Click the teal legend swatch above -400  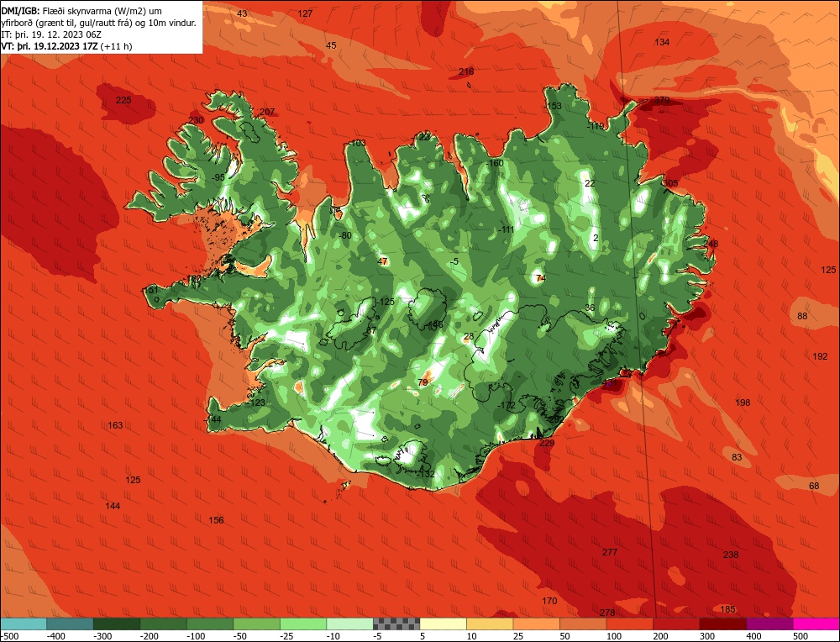click(x=71, y=624)
